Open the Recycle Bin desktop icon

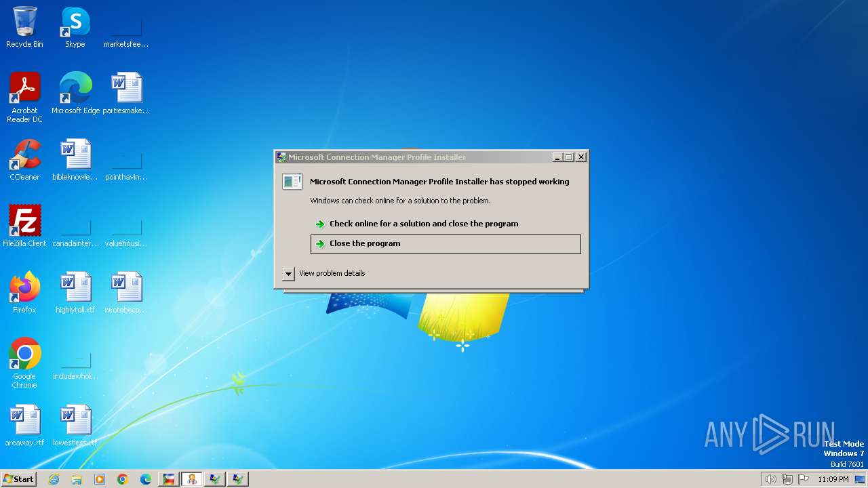[24, 27]
